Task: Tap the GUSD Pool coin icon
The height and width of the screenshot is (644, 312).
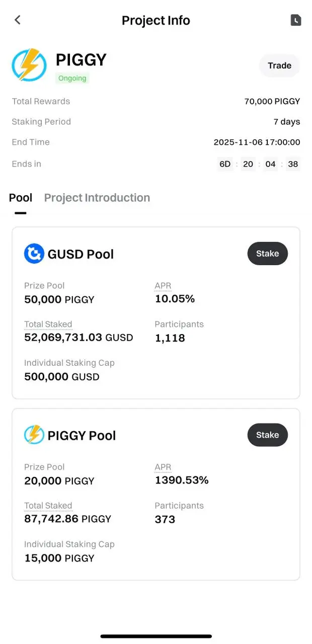Action: (34, 254)
